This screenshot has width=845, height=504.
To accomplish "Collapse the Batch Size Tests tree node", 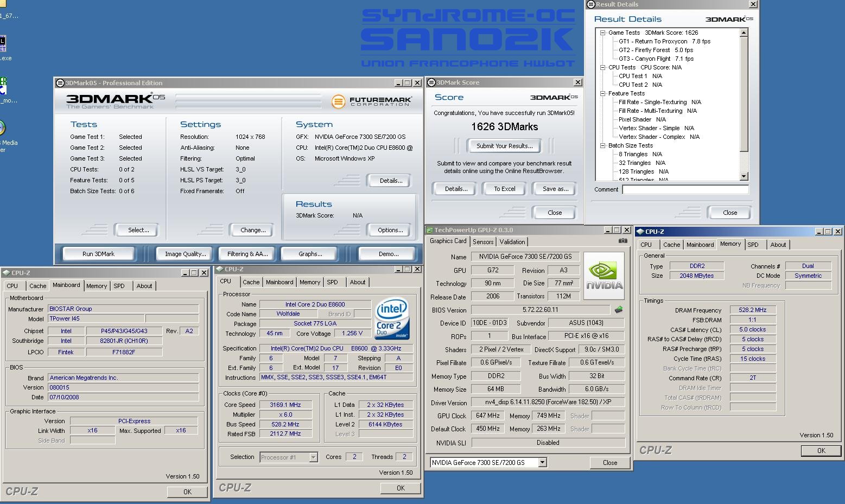I will [x=602, y=145].
